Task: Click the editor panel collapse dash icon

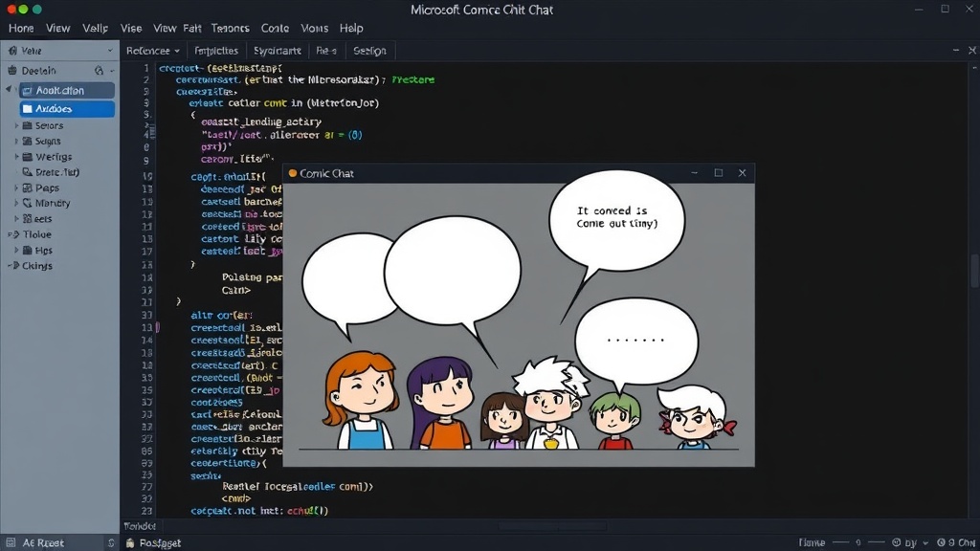Action: pyautogui.click(x=956, y=50)
